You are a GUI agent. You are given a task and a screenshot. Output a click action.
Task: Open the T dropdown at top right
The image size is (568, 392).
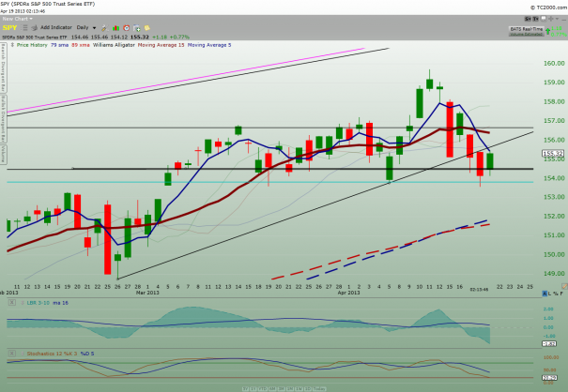(x=535, y=19)
